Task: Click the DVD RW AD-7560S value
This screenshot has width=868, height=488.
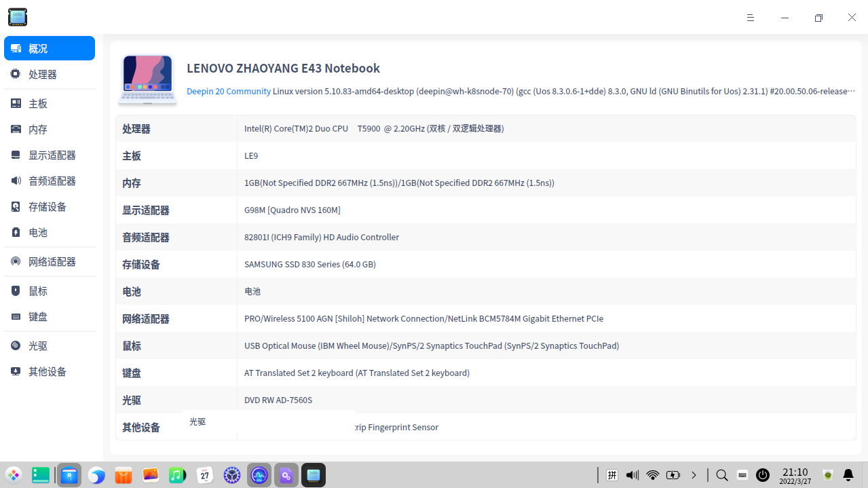Action: point(278,400)
